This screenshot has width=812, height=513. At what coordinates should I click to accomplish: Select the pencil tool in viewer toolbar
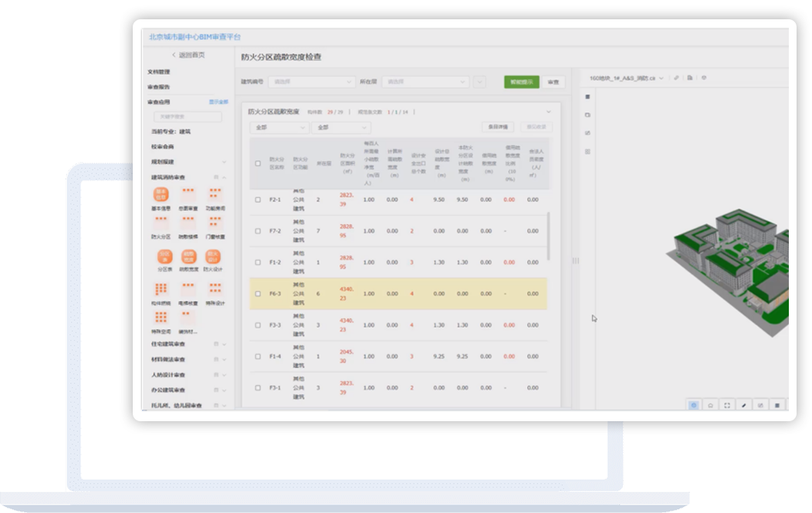tap(744, 405)
